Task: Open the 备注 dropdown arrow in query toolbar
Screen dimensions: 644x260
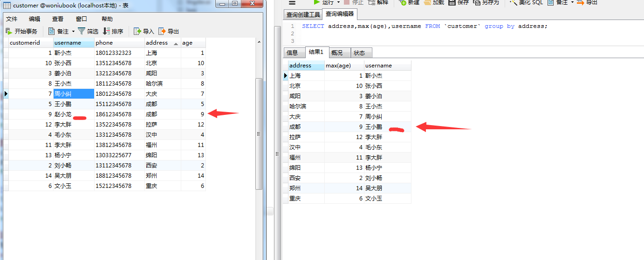Action: tap(572, 2)
